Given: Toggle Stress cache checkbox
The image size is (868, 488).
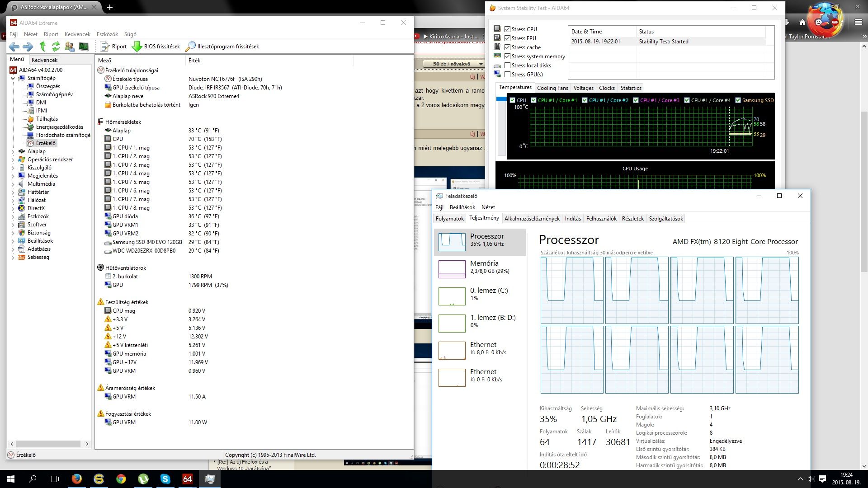Looking at the screenshot, I should click(507, 47).
